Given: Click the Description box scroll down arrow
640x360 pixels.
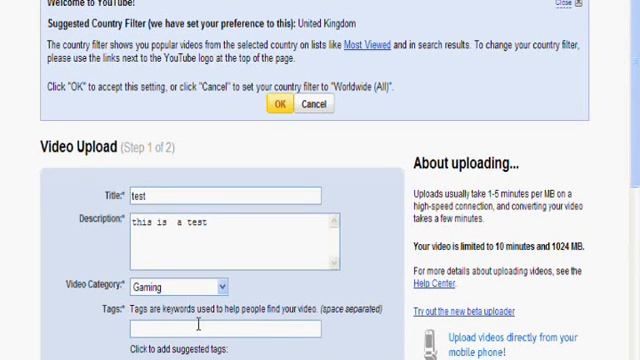Looking at the screenshot, I should tap(334, 262).
